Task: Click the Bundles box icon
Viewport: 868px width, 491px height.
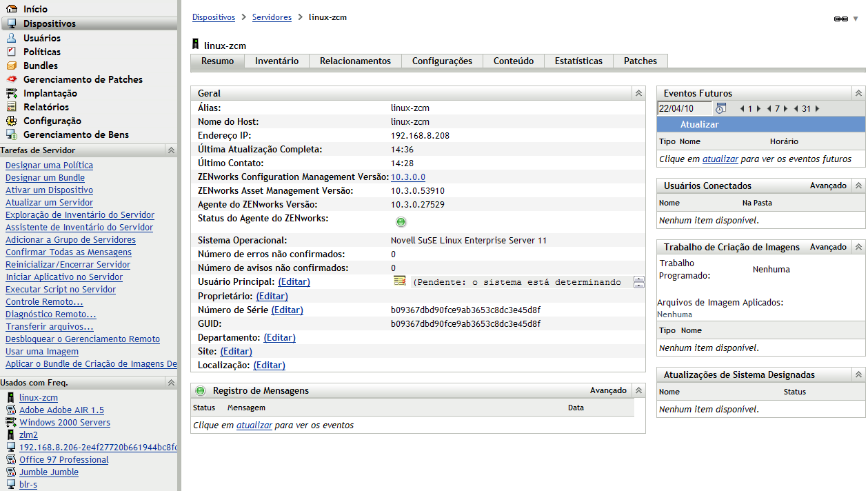Action: point(12,66)
